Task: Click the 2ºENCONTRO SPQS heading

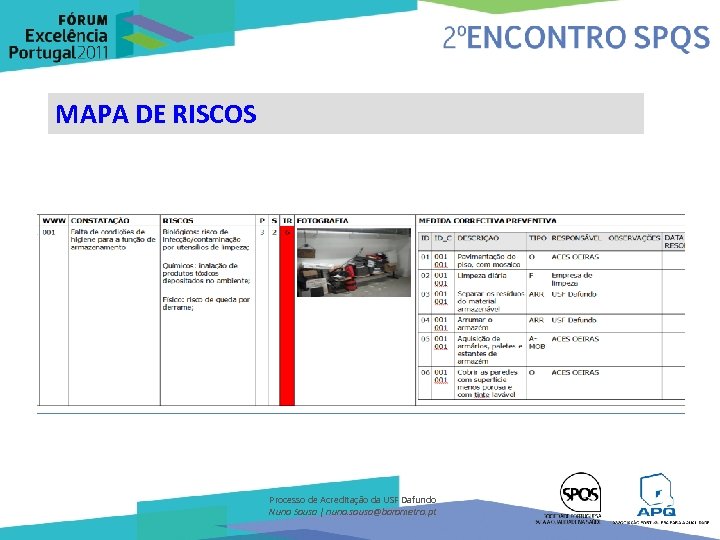Action: coord(576,38)
